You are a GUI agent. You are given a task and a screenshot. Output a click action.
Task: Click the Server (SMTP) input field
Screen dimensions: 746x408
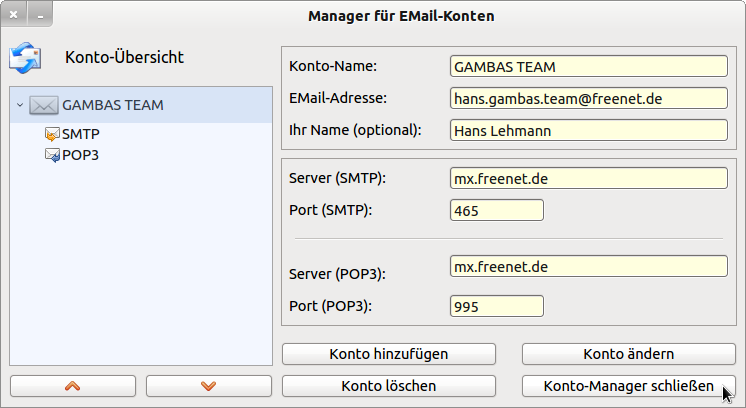pos(588,179)
